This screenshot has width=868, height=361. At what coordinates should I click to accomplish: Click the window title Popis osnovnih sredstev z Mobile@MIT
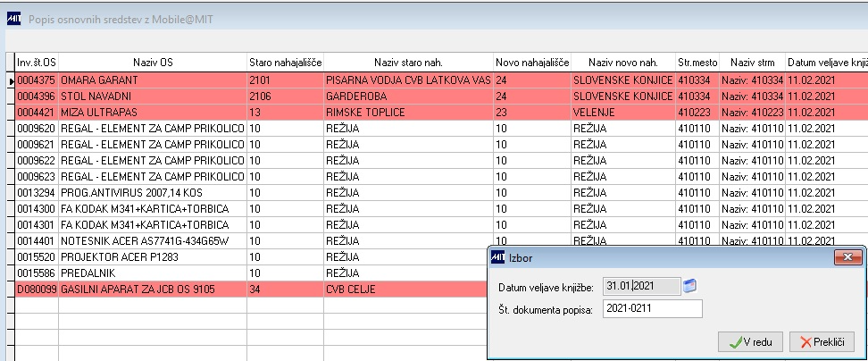(x=121, y=20)
